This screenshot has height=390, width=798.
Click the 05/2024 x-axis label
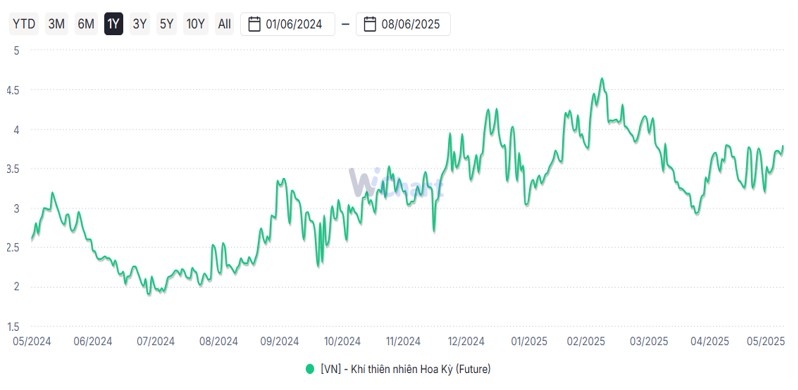click(32, 341)
